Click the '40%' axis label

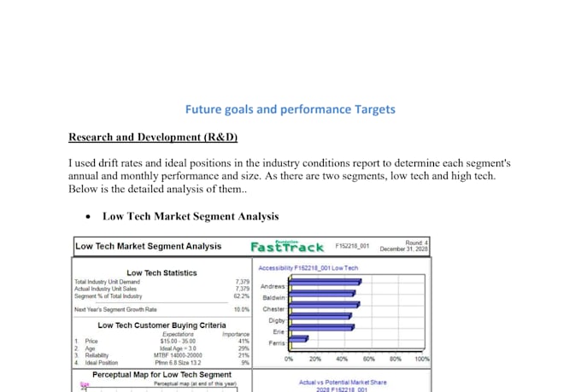342,359
